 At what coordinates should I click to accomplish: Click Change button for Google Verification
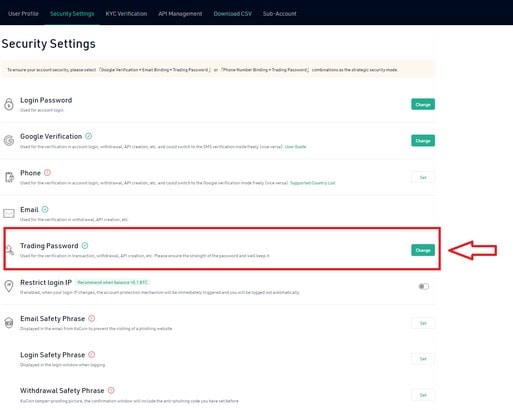pos(423,141)
